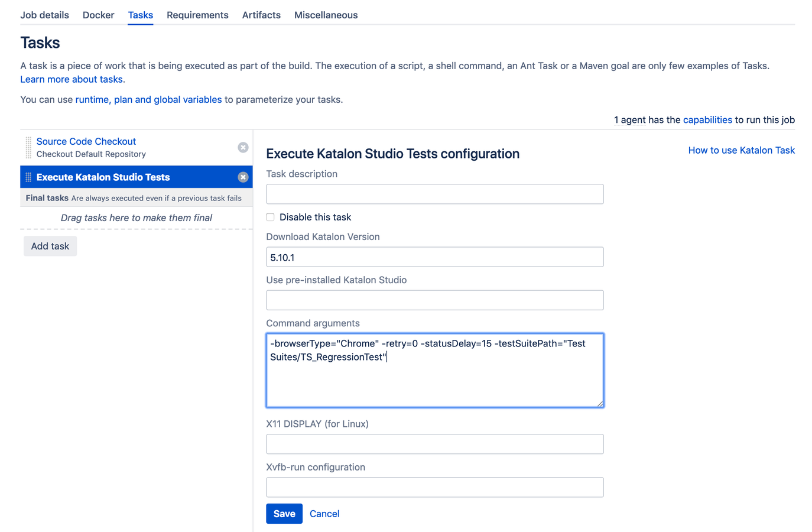
Task: Click the Add task button
Action: (50, 246)
